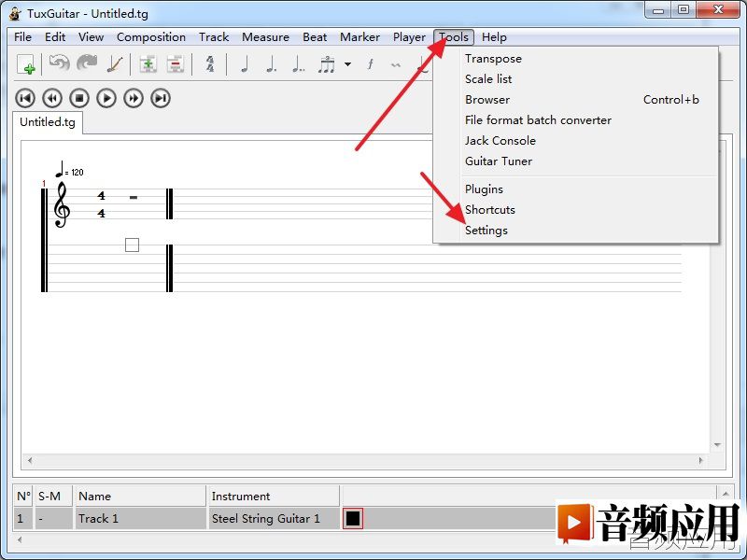747x560 pixels.
Task: Open Plugins from the Tools menu
Action: point(575,189)
